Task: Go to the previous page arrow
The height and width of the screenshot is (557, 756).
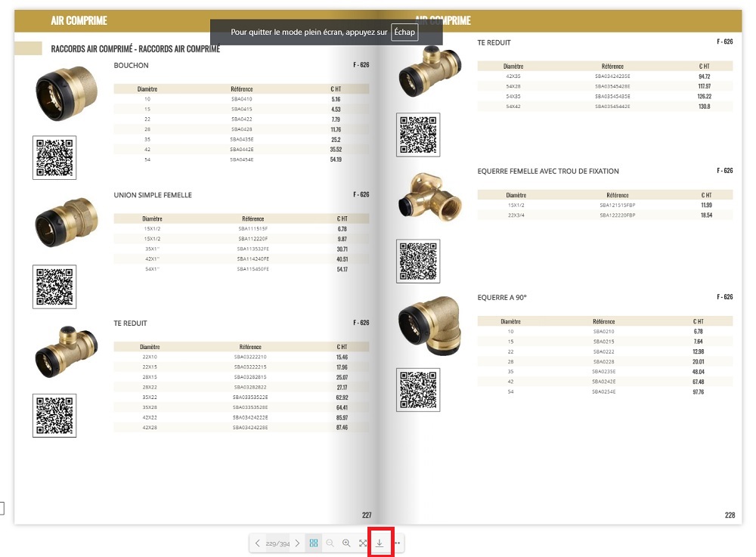Action: tap(258, 543)
